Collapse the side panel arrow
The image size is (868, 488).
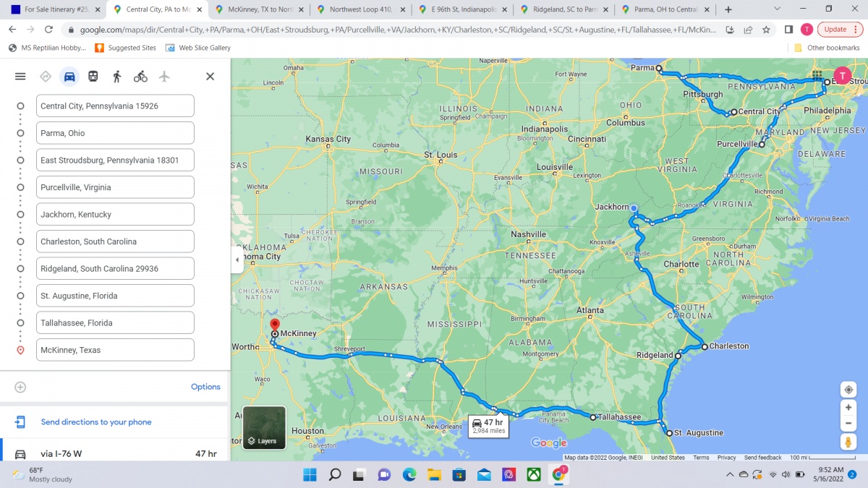point(237,260)
